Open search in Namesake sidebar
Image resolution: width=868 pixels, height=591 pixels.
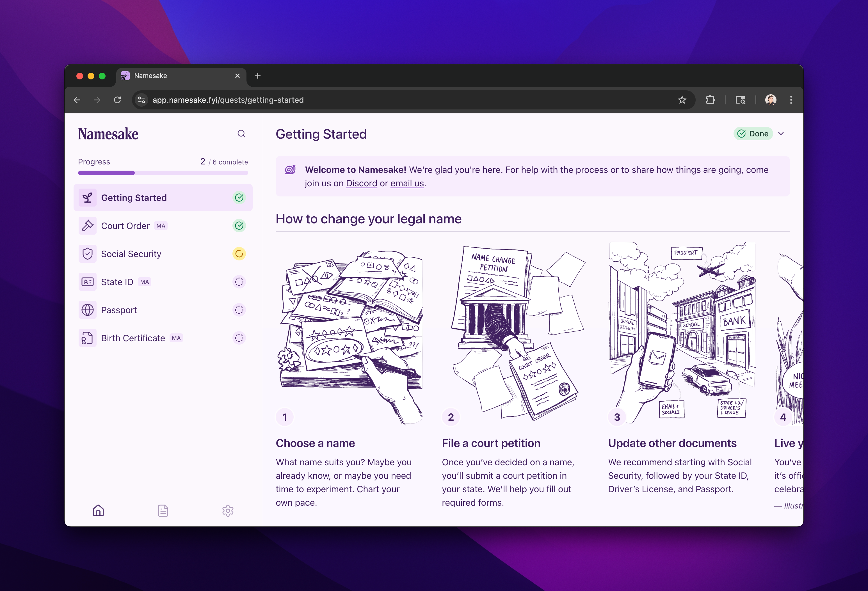click(241, 134)
